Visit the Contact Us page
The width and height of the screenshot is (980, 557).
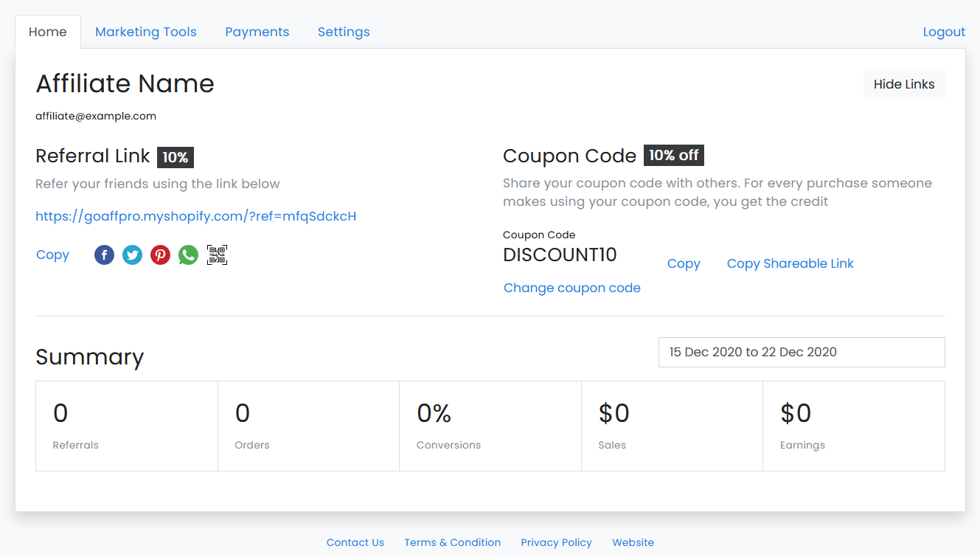[355, 542]
